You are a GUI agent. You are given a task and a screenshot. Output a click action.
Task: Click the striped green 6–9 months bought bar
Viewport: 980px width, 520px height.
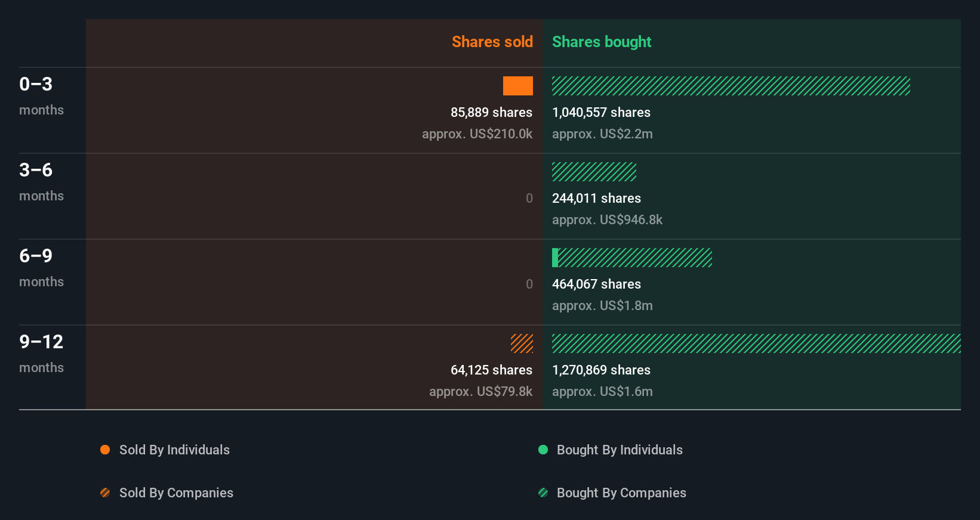click(x=635, y=258)
